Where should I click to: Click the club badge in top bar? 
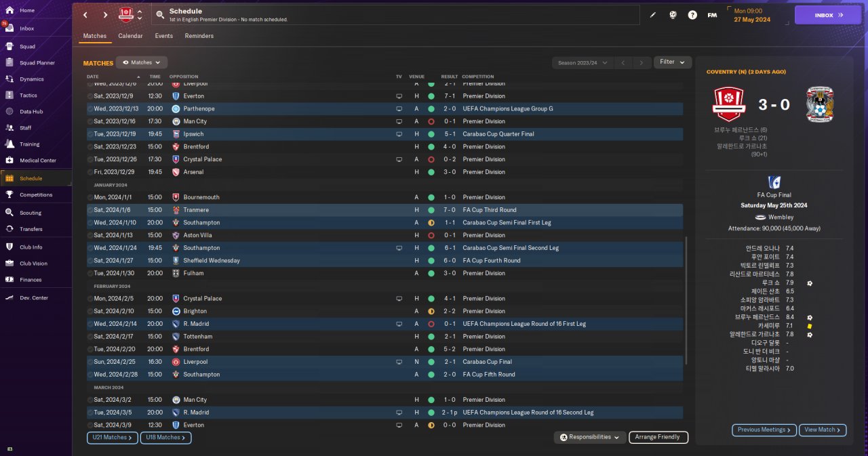pyautogui.click(x=126, y=14)
